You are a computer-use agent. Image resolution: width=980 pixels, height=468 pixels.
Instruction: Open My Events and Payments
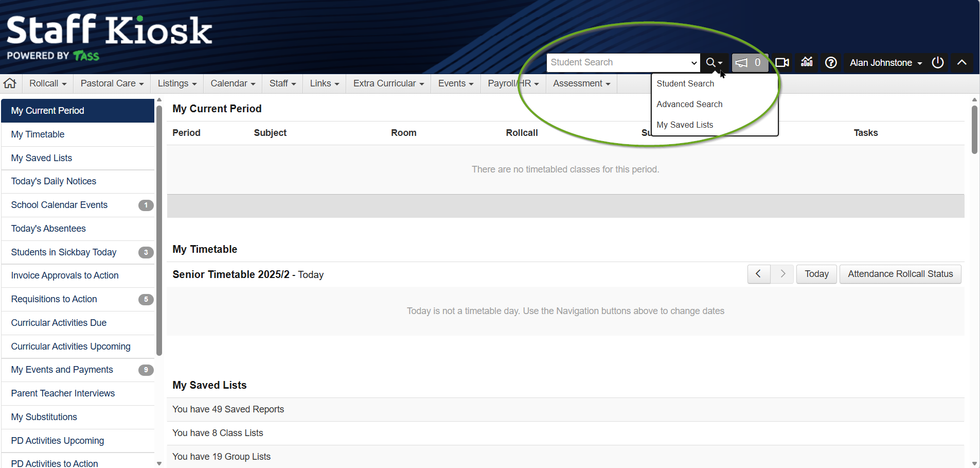[x=78, y=370]
